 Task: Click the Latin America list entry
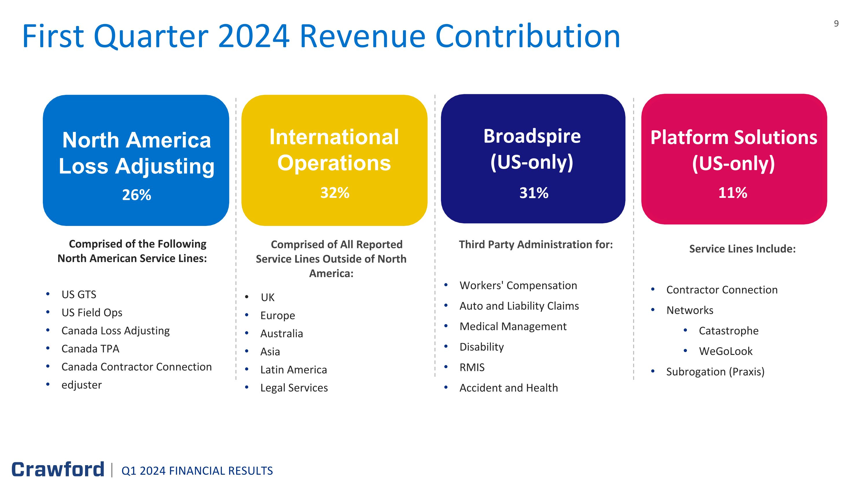pyautogui.click(x=293, y=370)
